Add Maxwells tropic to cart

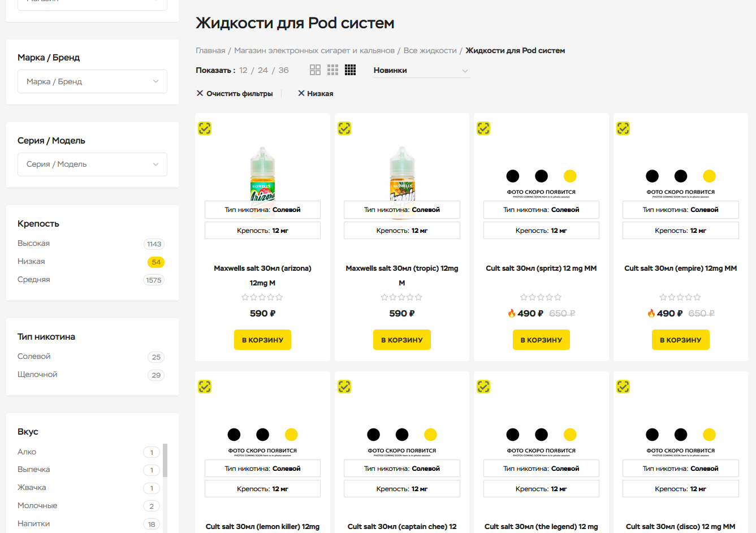(x=402, y=340)
